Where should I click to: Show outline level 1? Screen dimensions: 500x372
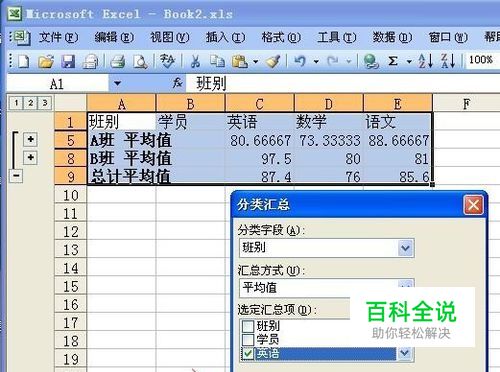(x=16, y=103)
